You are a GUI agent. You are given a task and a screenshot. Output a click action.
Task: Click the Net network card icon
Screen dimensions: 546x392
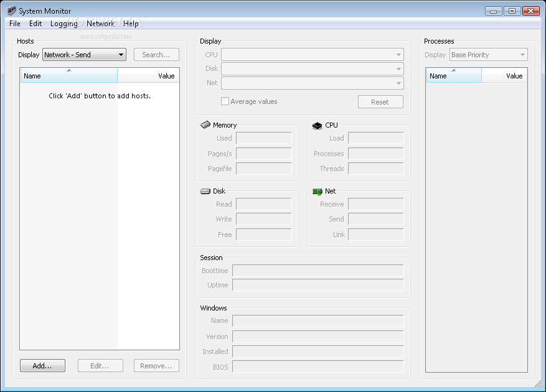pyautogui.click(x=318, y=191)
